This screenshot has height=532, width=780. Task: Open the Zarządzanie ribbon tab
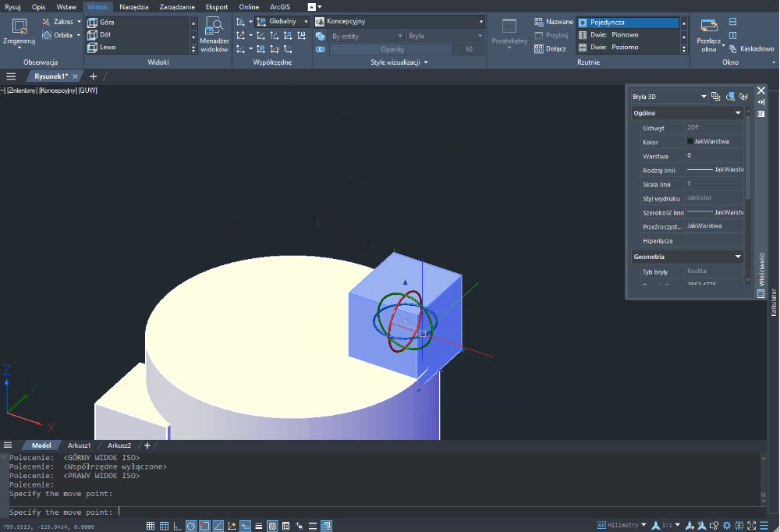click(x=177, y=7)
